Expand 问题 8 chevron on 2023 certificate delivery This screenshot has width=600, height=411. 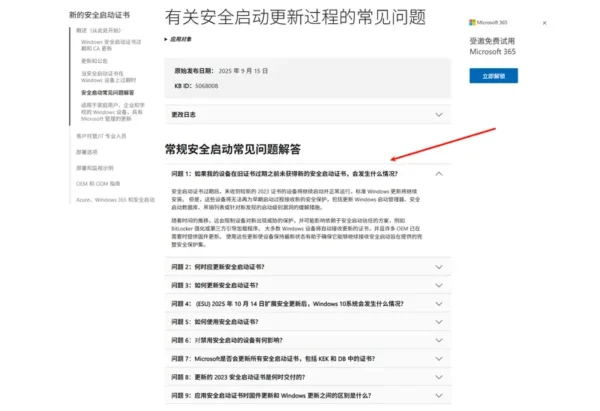[439, 377]
